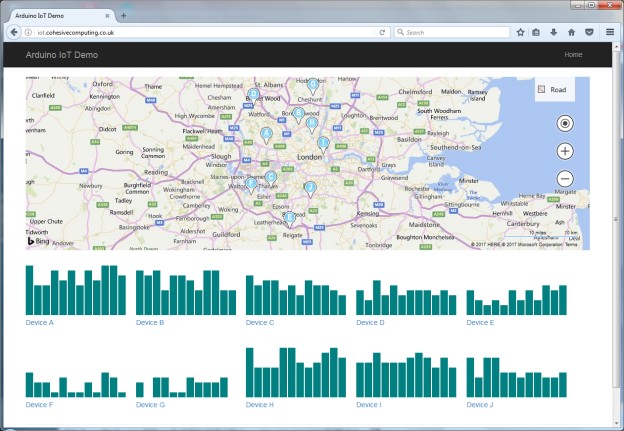Reload the page with the refresh icon
This screenshot has width=624, height=431.
(382, 32)
